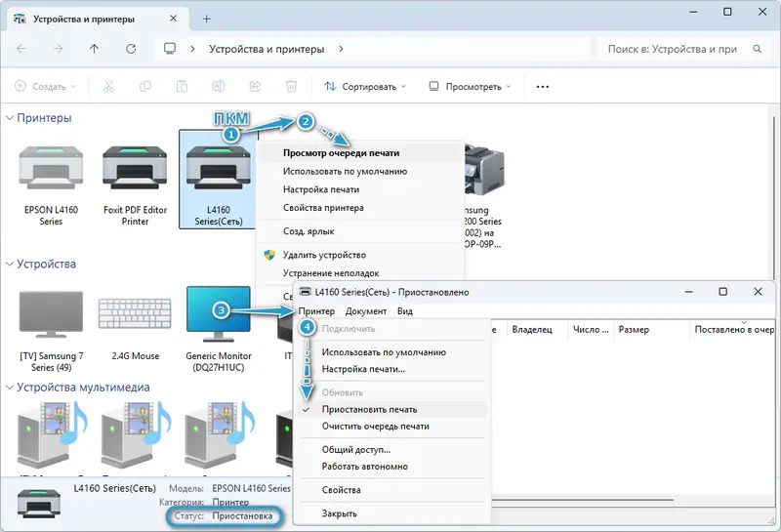Click the Поставлено в очередь column header

tap(732, 330)
